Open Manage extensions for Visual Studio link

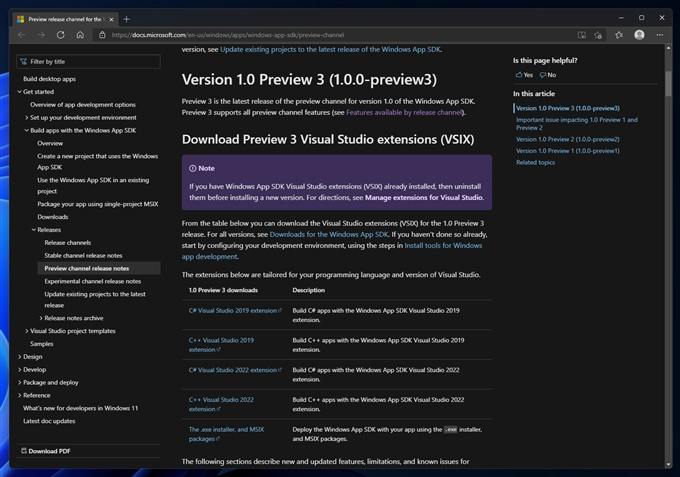pos(424,197)
